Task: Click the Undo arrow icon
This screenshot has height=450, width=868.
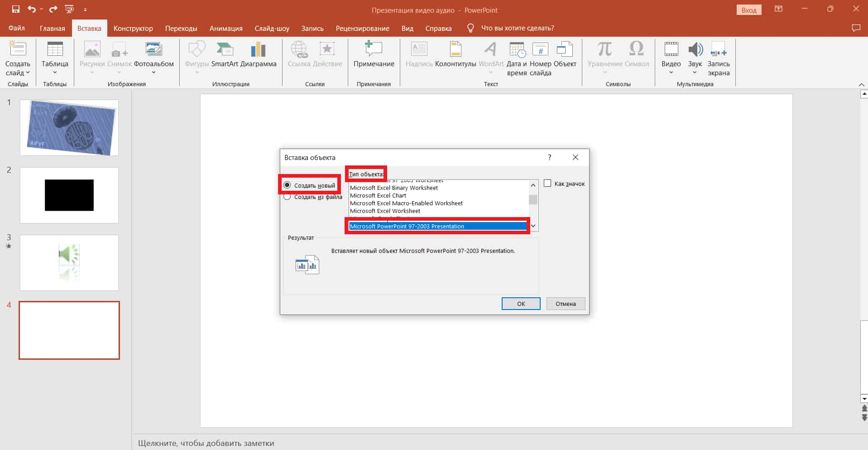Action: 31,9
